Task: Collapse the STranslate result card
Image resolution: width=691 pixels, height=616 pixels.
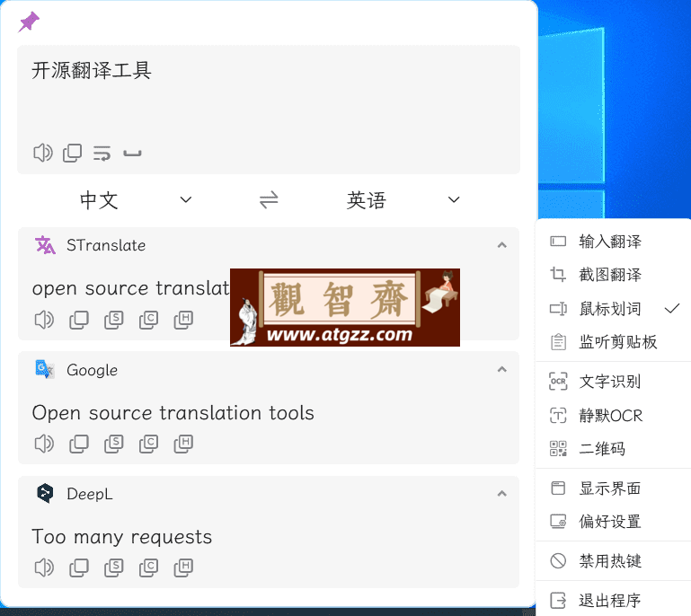Action: point(502,245)
